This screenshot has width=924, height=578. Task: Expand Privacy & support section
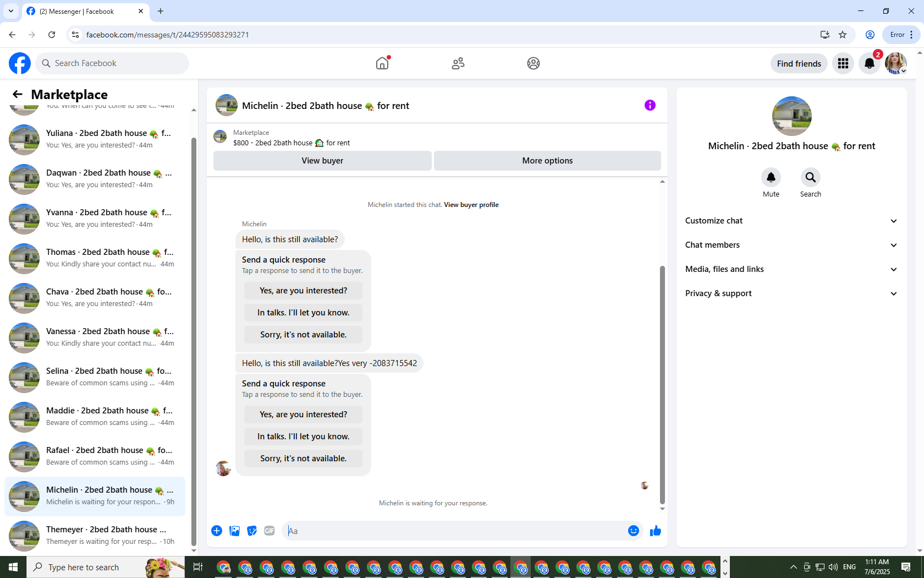point(791,293)
